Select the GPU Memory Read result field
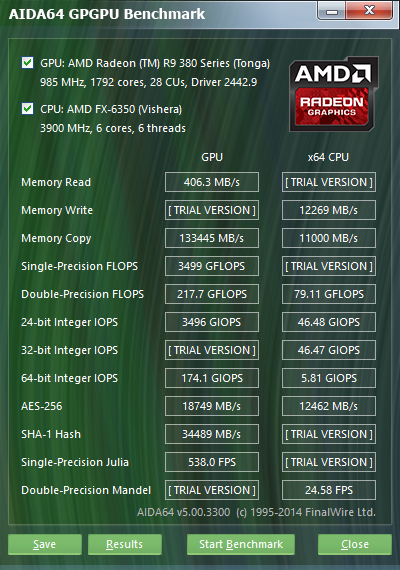The width and height of the screenshot is (400, 570). [212, 182]
